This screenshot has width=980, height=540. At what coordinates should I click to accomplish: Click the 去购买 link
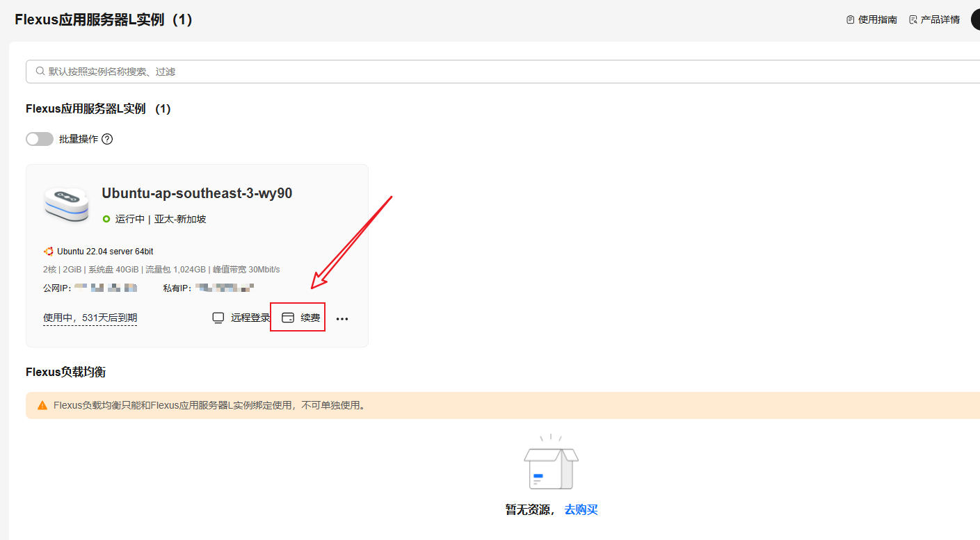581,509
